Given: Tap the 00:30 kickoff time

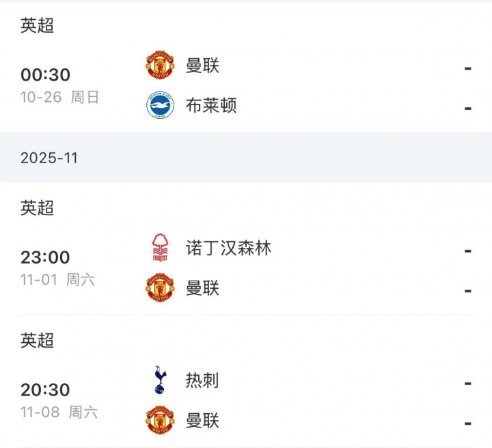Looking at the screenshot, I should [45, 75].
